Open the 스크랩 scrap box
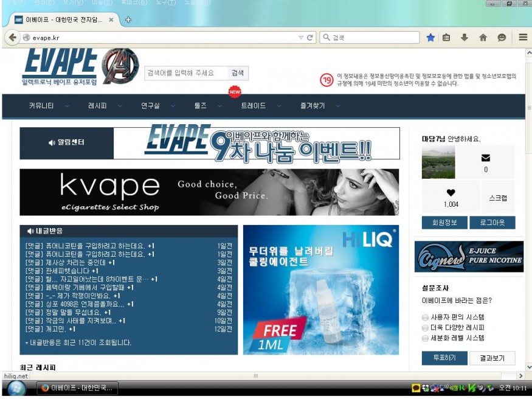Viewport: 532px width, 399px height. tap(498, 197)
